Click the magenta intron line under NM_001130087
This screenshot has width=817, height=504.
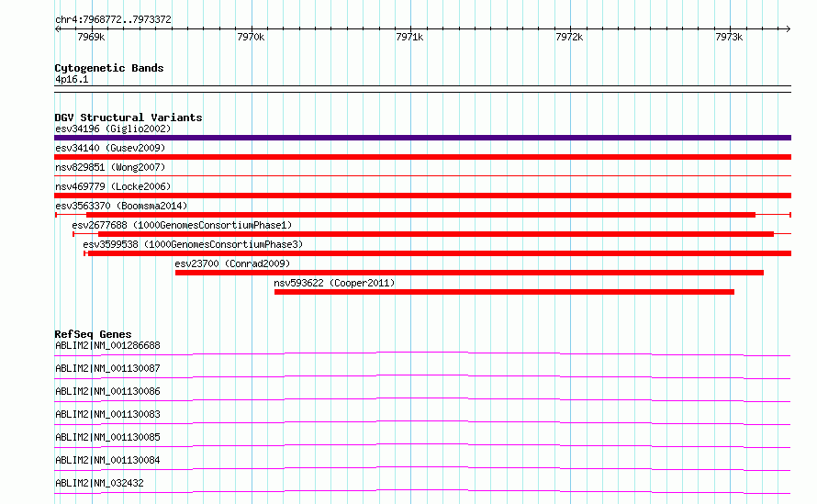pos(422,375)
